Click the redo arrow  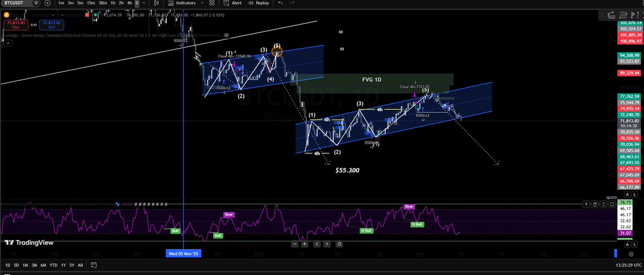click(292, 3)
